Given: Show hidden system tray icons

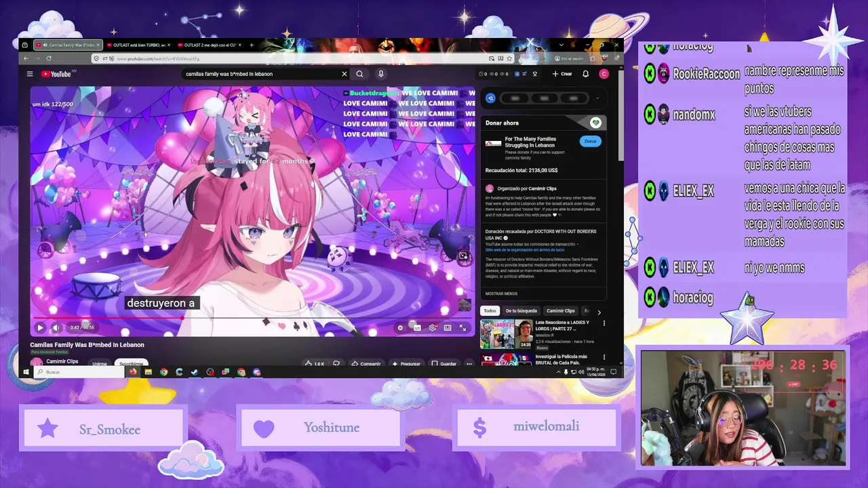Looking at the screenshot, I should 558,371.
